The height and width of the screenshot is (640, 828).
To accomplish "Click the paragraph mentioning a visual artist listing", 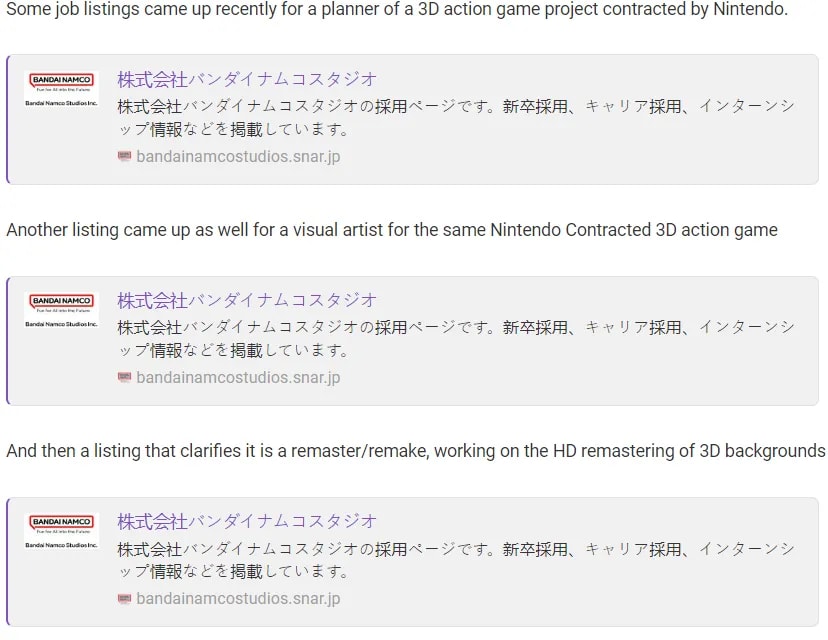I will (391, 230).
